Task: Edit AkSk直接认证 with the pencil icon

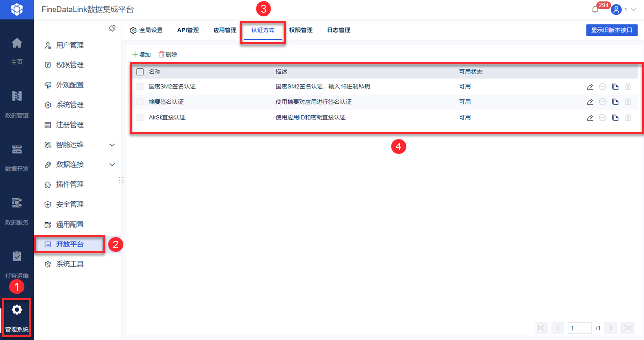Action: tap(590, 118)
